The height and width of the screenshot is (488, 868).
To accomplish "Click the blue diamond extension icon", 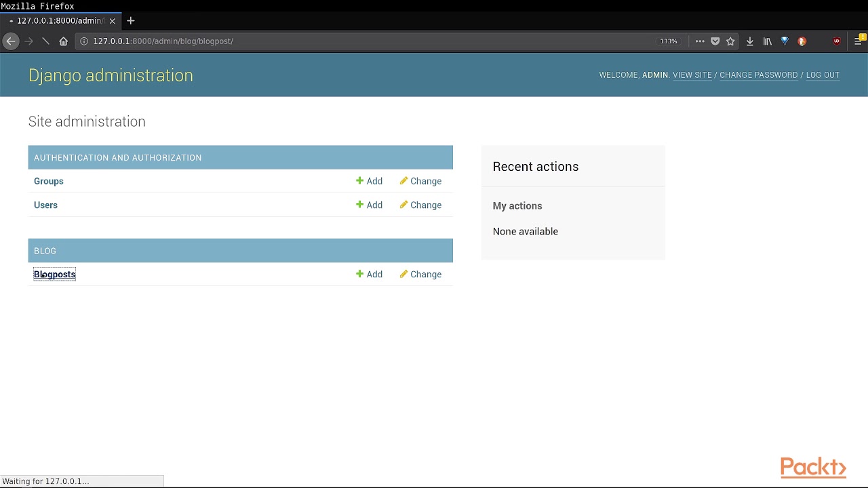I will (x=785, y=41).
